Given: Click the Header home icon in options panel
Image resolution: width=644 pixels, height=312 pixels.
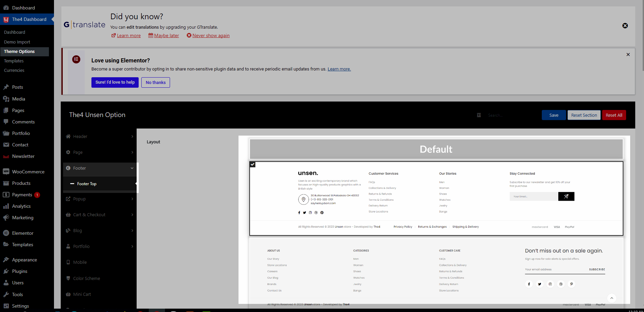Looking at the screenshot, I should (x=68, y=136).
